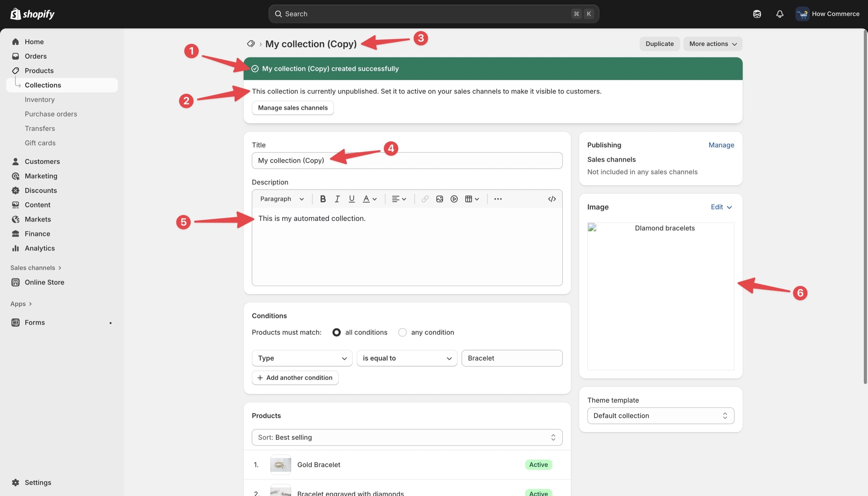
Task: Open Discounts in the sidebar menu
Action: pos(41,190)
